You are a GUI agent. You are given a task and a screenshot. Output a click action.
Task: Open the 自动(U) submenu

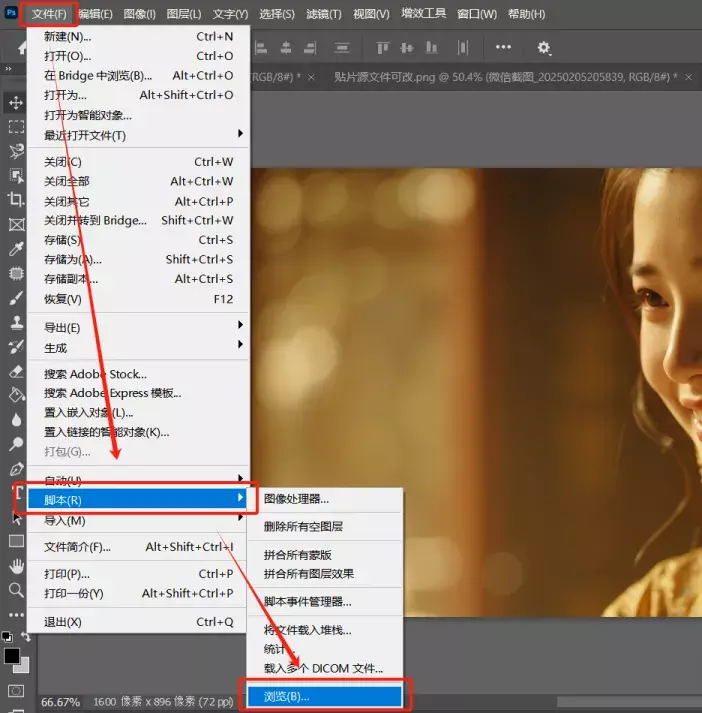point(140,480)
